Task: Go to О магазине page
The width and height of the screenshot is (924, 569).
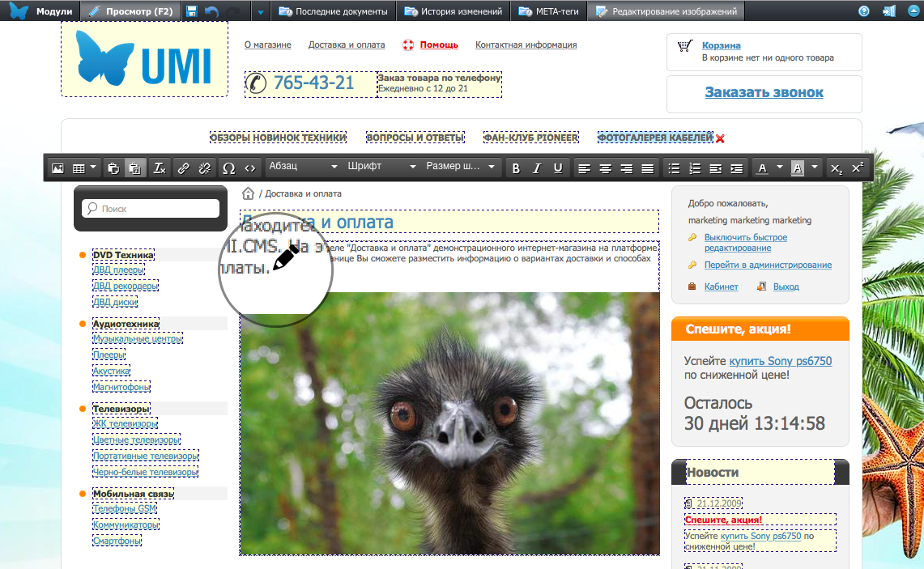Action: coord(268,45)
